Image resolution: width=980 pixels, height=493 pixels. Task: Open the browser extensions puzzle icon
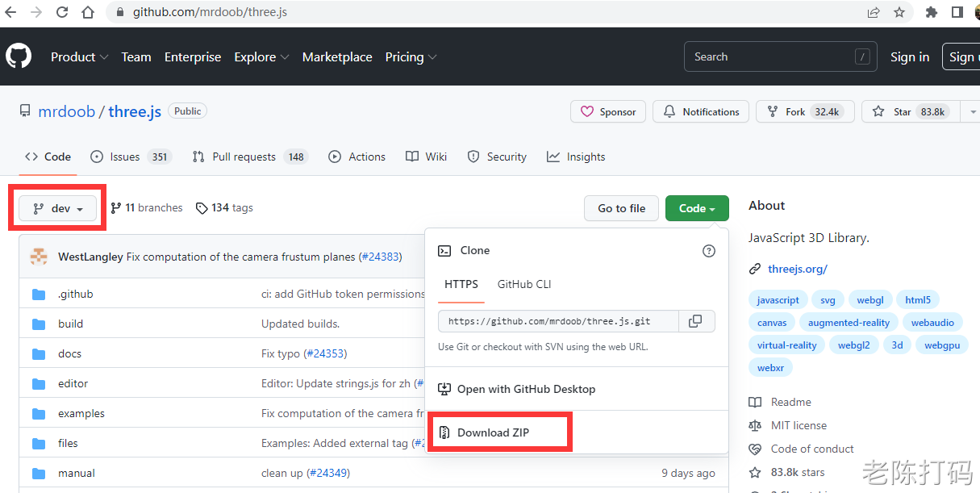pos(932,12)
